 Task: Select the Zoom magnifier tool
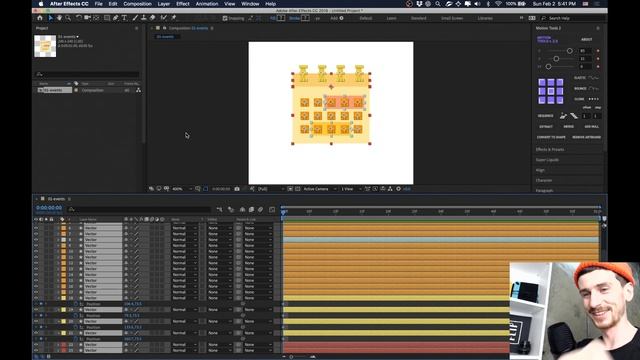tap(68, 18)
